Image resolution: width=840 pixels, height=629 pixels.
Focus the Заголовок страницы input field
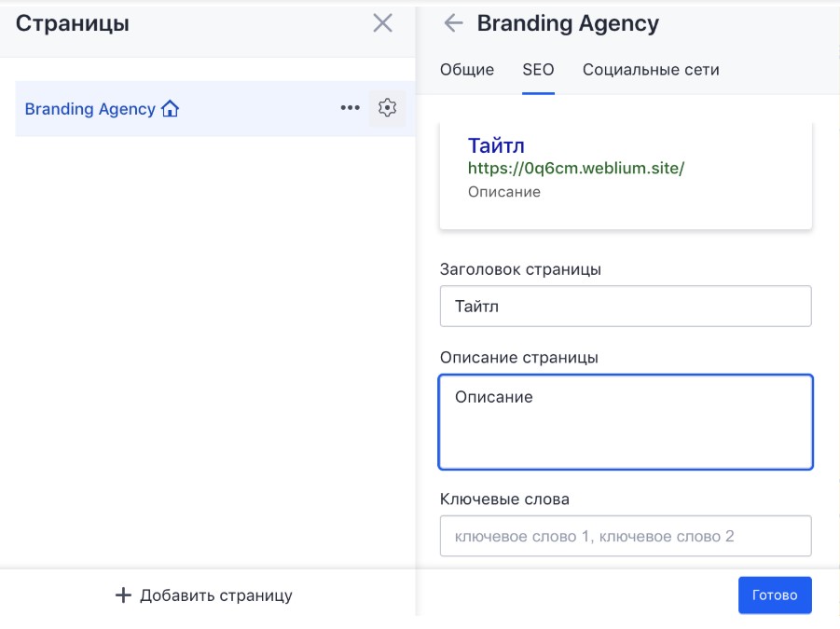point(626,306)
